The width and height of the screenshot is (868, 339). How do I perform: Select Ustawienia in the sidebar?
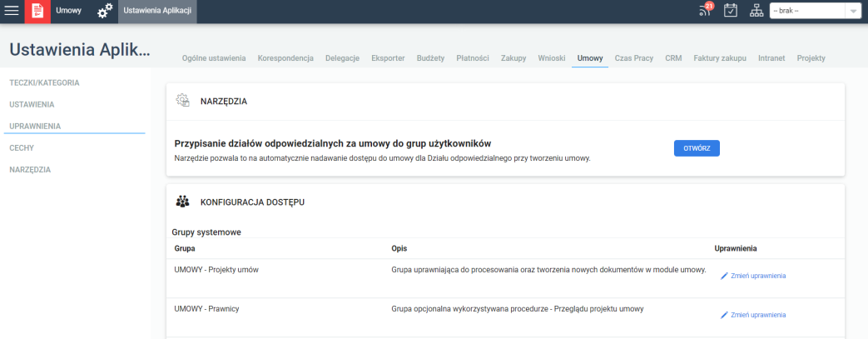(x=32, y=105)
